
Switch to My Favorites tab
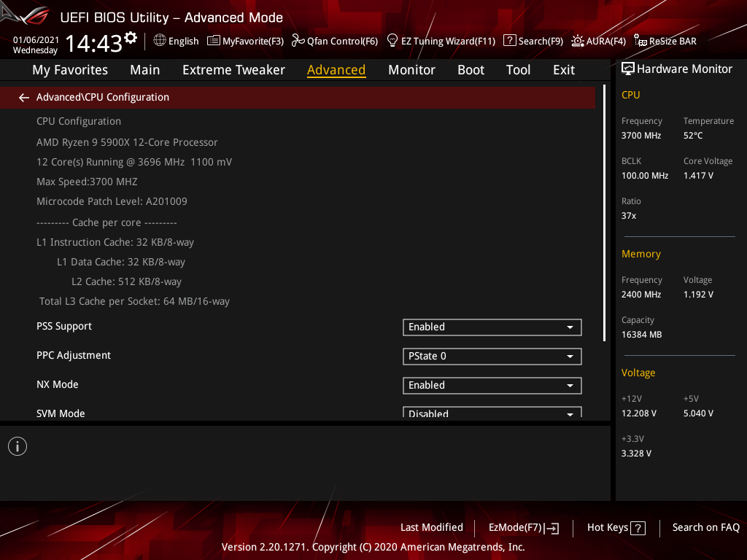(x=70, y=70)
